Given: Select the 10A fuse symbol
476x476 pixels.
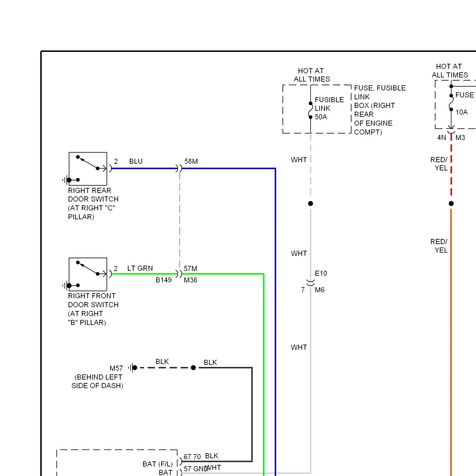Looking at the screenshot, I should pos(451,102).
